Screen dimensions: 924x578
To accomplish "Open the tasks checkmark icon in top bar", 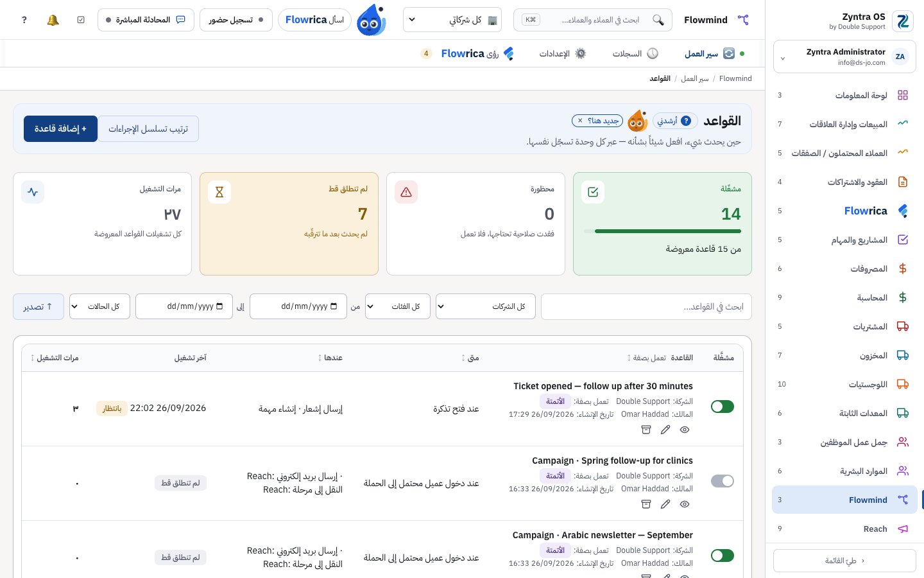I will [x=81, y=20].
